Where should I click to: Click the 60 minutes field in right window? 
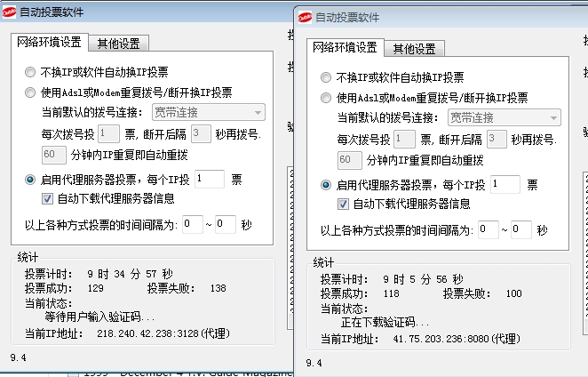(x=350, y=160)
